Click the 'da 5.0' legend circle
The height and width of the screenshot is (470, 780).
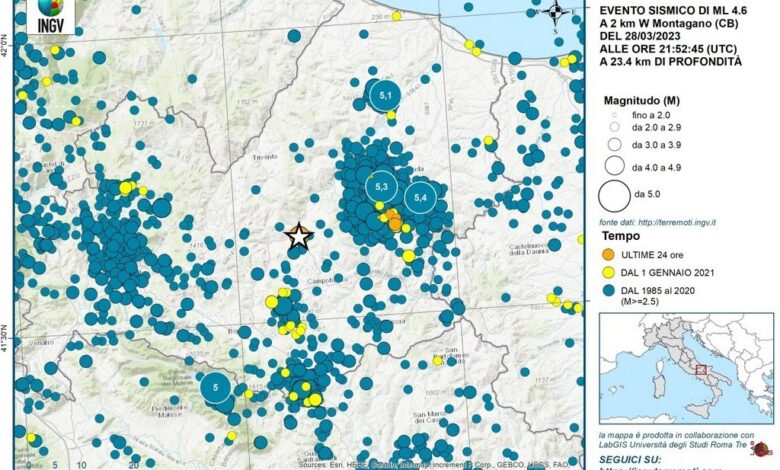click(616, 193)
